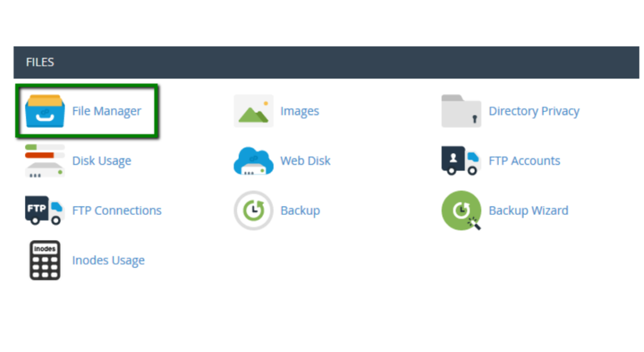Click the green Backup Wizard icon

[461, 210]
